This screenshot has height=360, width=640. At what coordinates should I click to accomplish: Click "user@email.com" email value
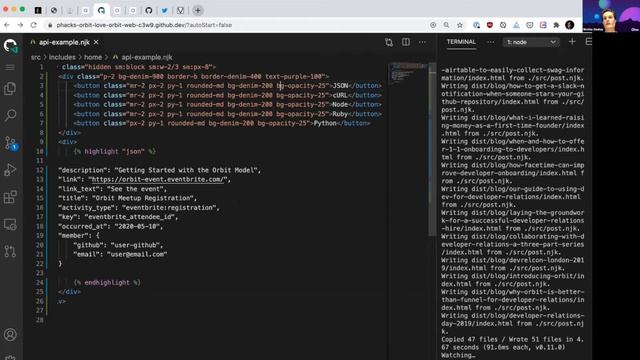(137, 254)
